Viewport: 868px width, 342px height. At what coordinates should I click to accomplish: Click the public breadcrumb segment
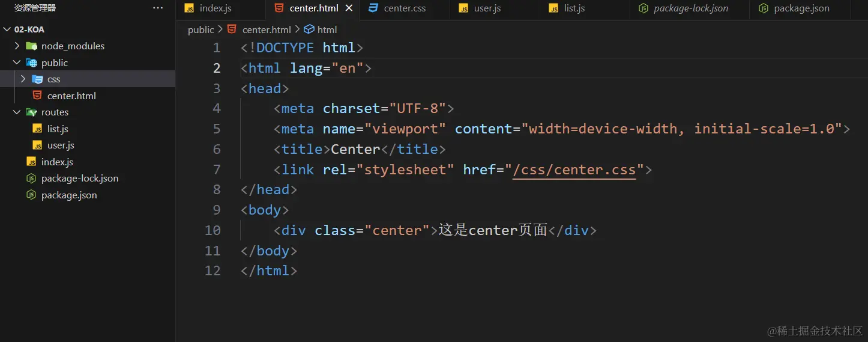click(x=200, y=29)
